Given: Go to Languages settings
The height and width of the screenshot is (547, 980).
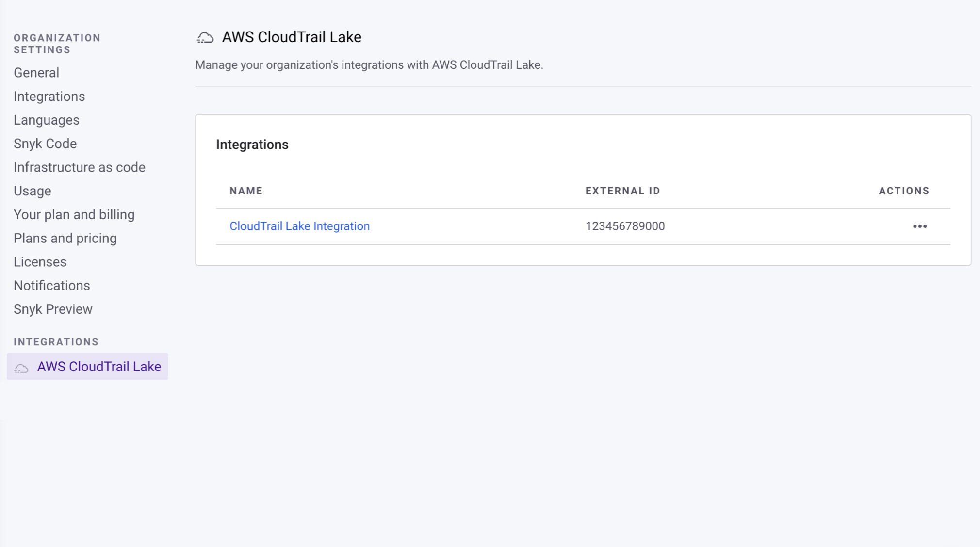Looking at the screenshot, I should (47, 120).
